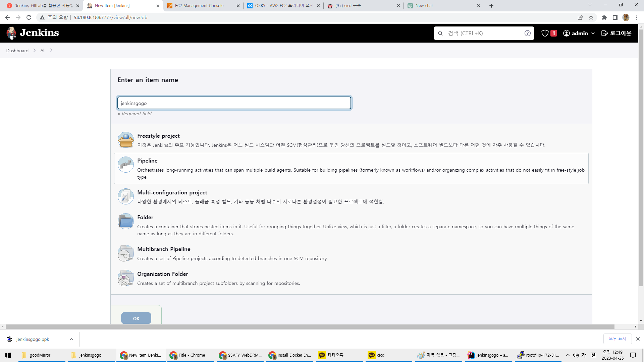Focus the item name input field
This screenshot has width=644, height=362.
click(x=234, y=103)
